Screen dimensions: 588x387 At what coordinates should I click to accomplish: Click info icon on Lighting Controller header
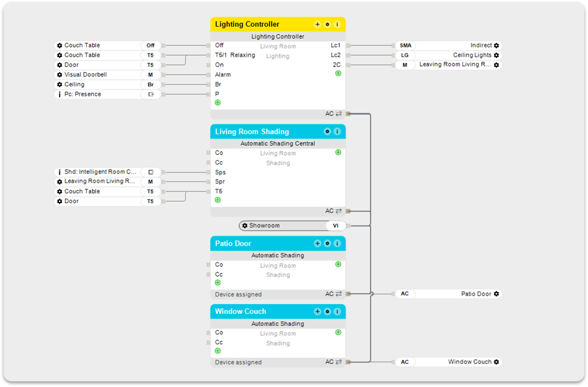click(337, 25)
